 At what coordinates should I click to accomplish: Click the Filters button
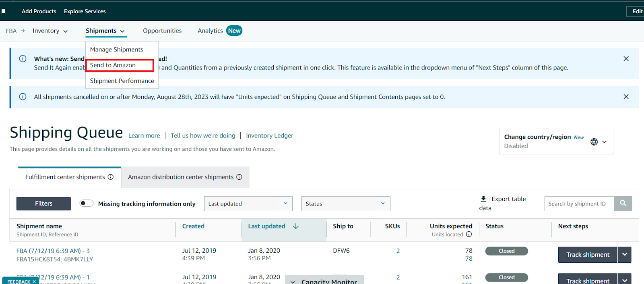point(43,204)
